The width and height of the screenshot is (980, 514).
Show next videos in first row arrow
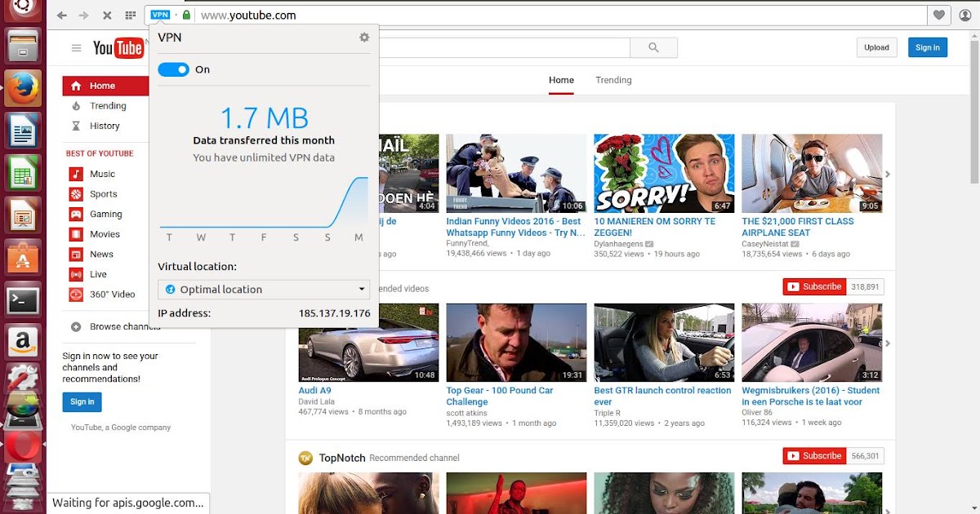tap(888, 174)
